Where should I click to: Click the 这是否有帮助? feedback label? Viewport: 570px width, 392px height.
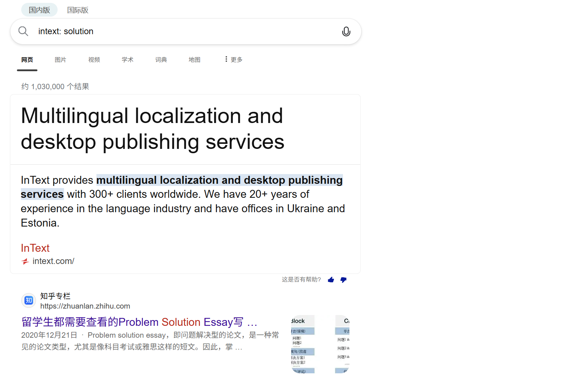coord(301,279)
